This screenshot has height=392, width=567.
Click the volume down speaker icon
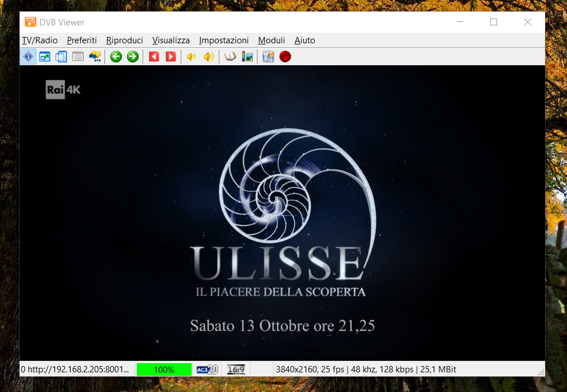pos(191,57)
